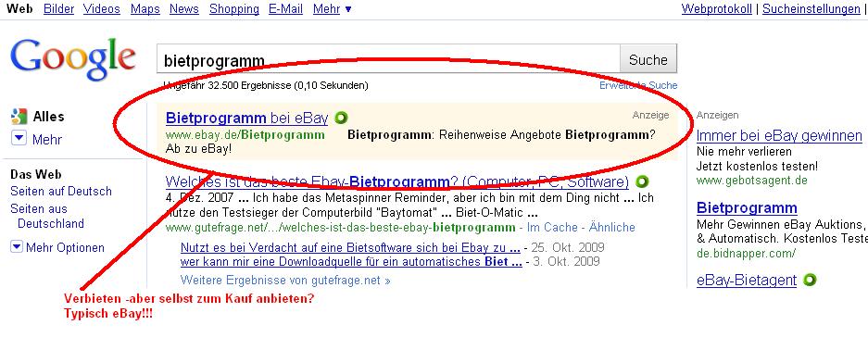
Task: Filter by Seiten auf Deutsch
Action: 61,192
